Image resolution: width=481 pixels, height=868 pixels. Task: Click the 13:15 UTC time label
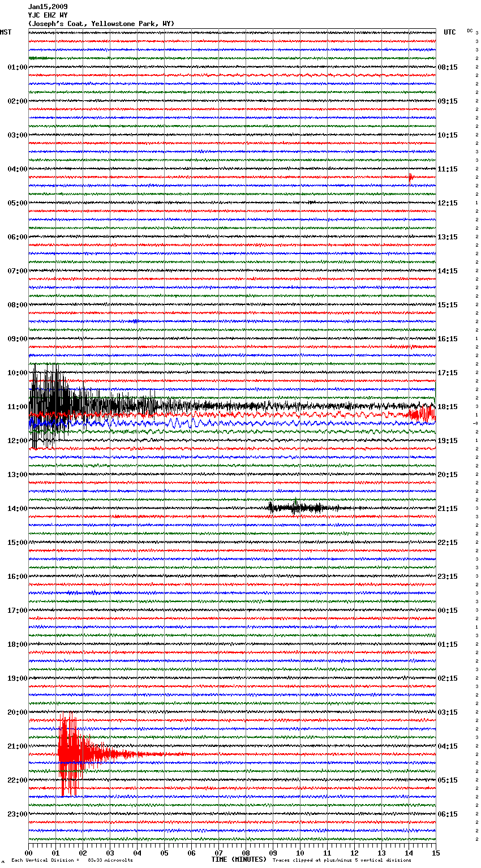(x=448, y=237)
